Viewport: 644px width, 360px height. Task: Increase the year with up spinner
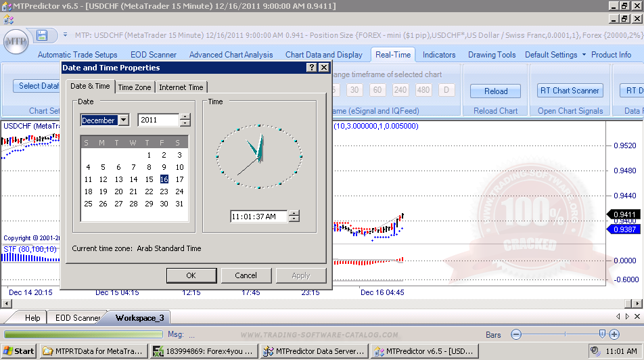[x=185, y=117]
